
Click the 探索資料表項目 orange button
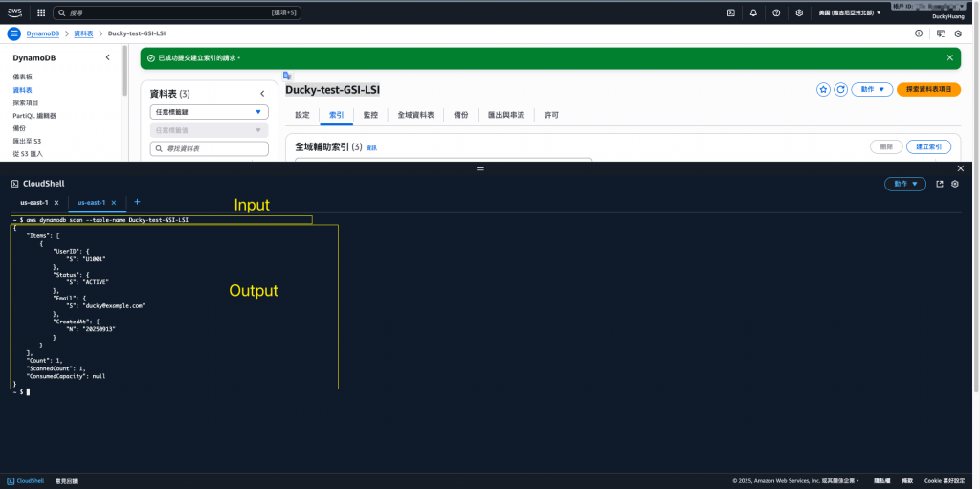[928, 89]
